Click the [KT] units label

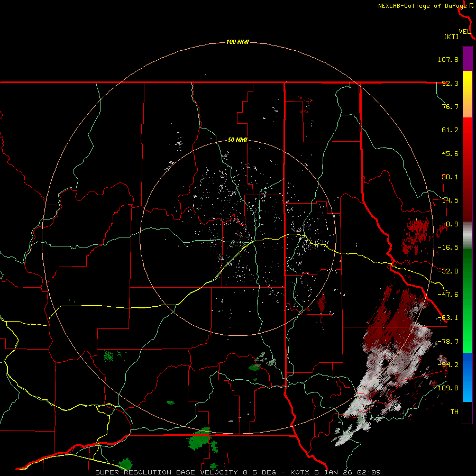coord(452,36)
